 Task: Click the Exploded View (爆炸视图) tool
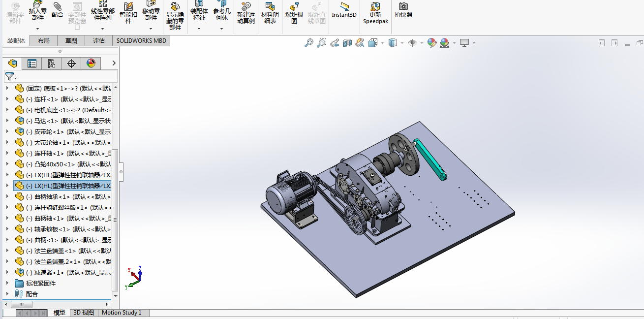(294, 13)
